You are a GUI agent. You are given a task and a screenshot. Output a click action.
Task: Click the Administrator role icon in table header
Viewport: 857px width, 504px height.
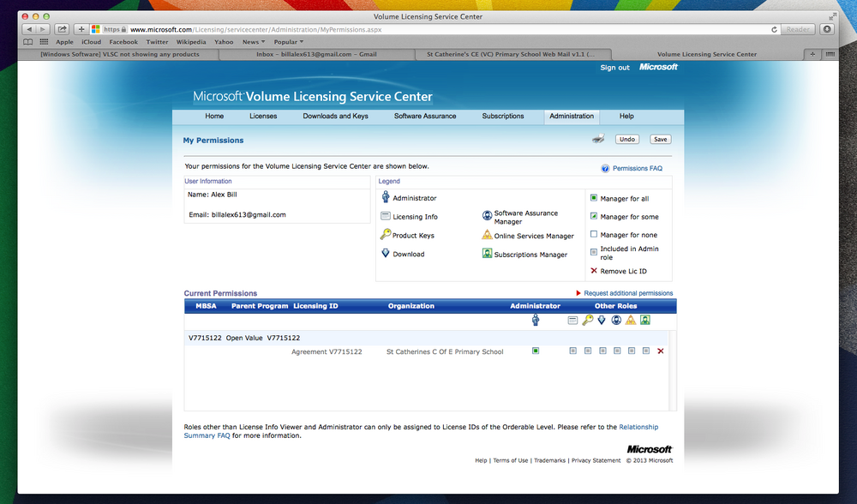536,320
